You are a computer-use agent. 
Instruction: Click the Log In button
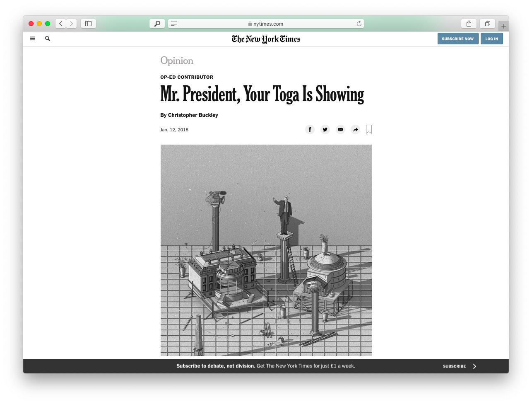492,39
